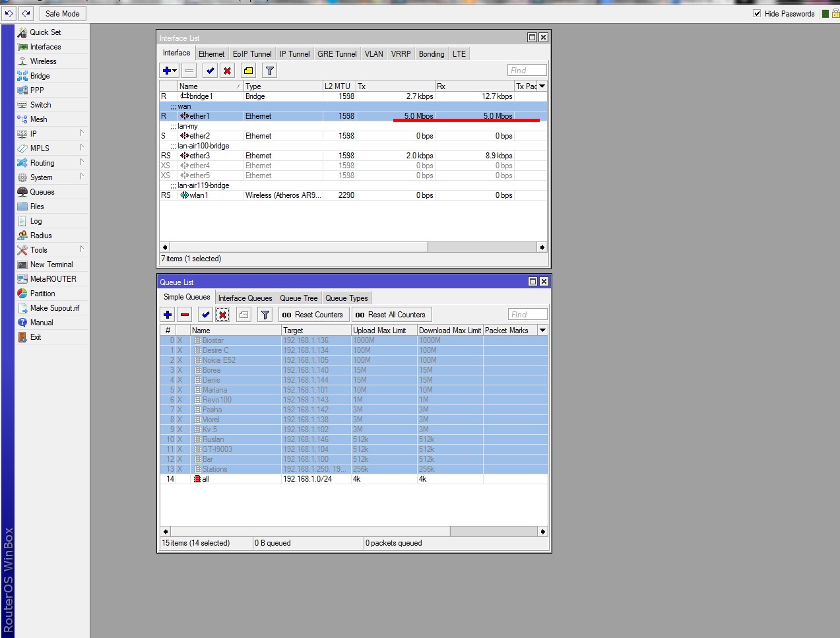Click Add plus in Queue List toolbar
This screenshot has height=638, width=840.
168,315
